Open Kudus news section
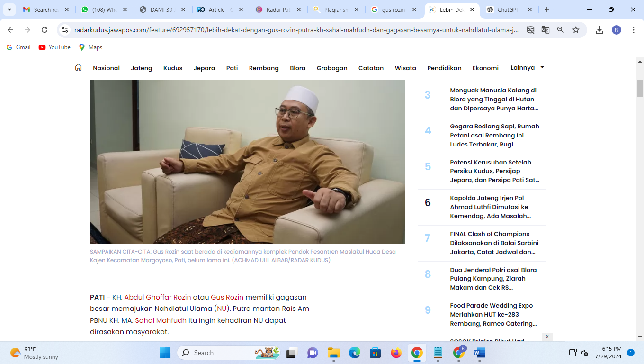Viewport: 644px width, 364px height. [x=173, y=68]
